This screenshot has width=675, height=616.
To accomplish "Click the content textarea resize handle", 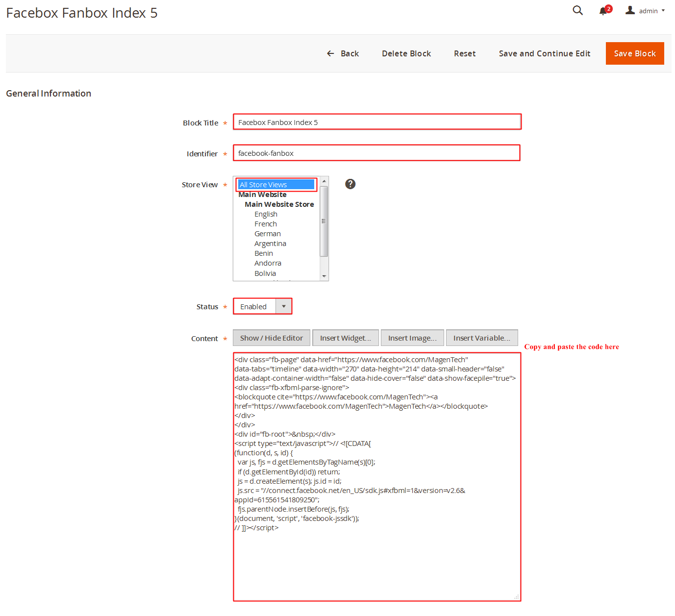I will [516, 597].
